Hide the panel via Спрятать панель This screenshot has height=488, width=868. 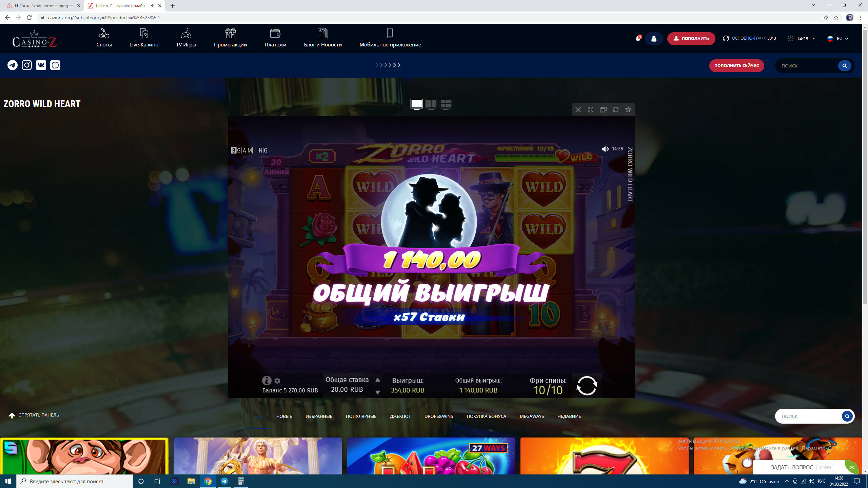click(34, 415)
